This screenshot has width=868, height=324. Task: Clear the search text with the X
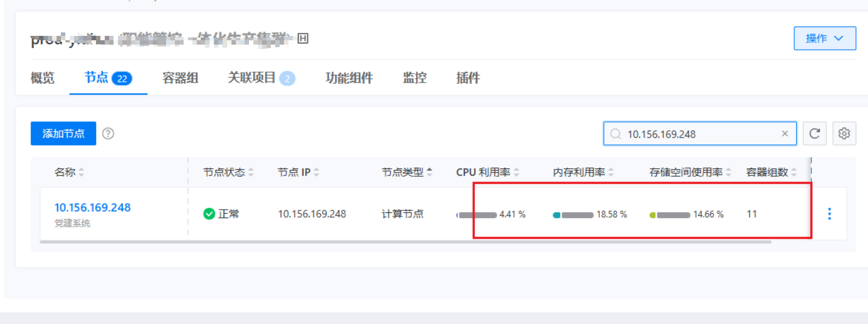(785, 134)
